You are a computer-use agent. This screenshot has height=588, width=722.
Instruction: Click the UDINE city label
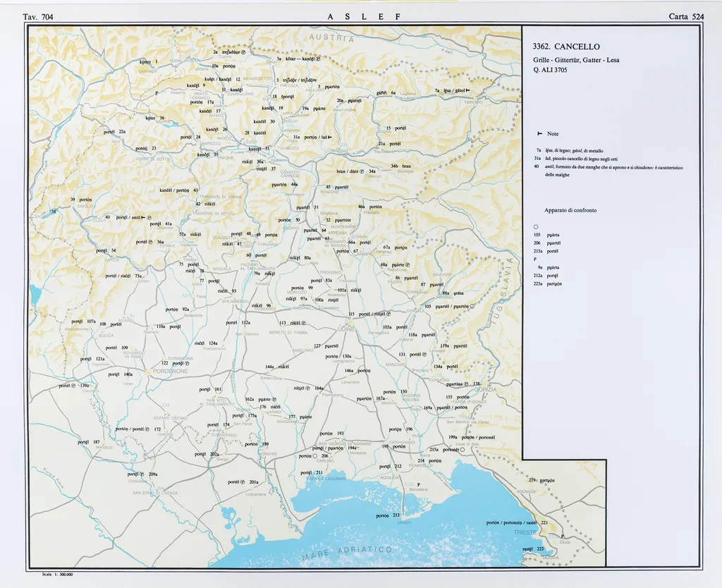tap(346, 329)
